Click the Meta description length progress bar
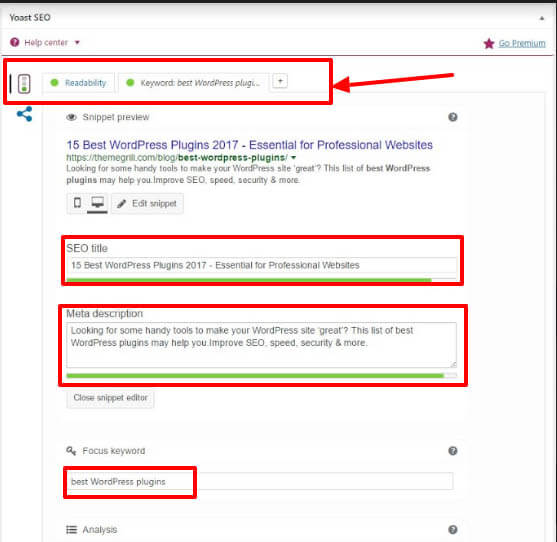557x542 pixels. (x=261, y=375)
